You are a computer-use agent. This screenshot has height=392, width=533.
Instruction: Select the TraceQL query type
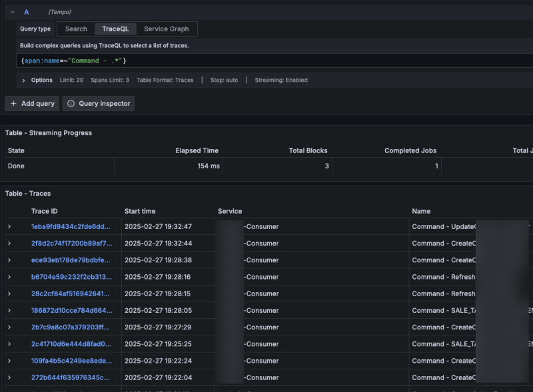116,29
